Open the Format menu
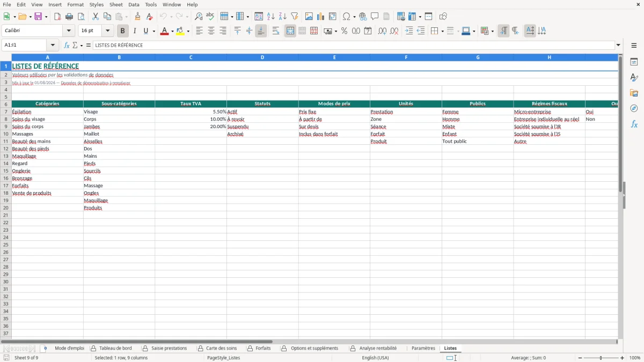The image size is (644, 362). tap(76, 4)
